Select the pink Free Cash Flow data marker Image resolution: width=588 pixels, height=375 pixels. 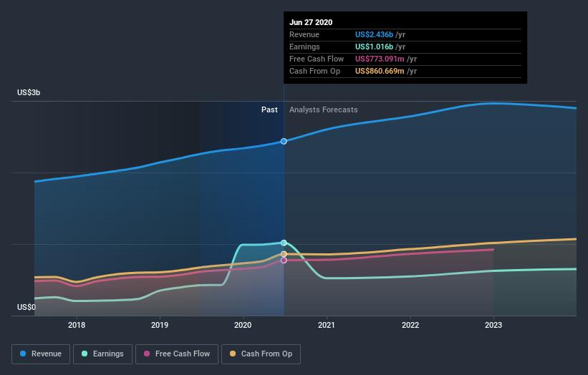284,260
